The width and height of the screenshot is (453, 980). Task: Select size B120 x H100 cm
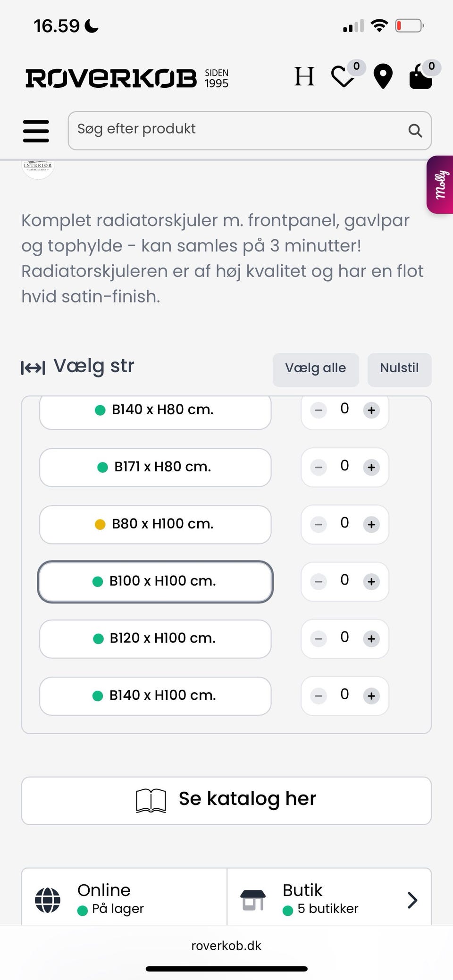point(155,638)
